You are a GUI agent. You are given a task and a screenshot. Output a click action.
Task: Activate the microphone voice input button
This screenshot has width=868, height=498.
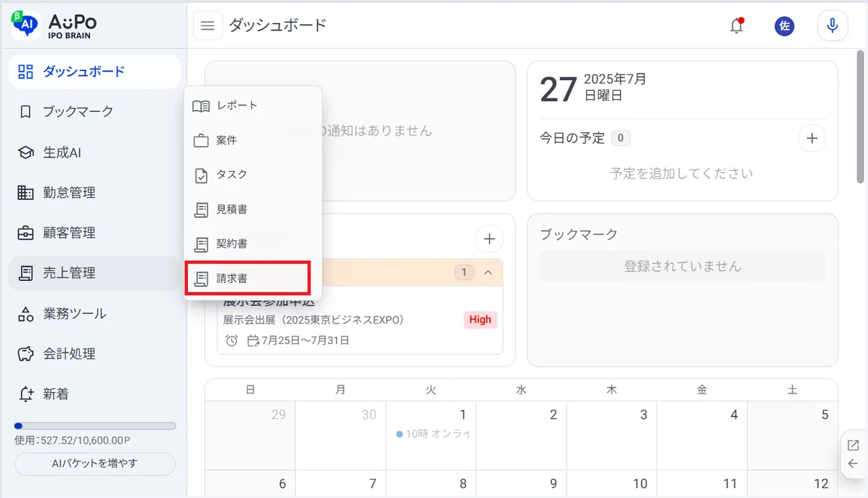point(832,26)
